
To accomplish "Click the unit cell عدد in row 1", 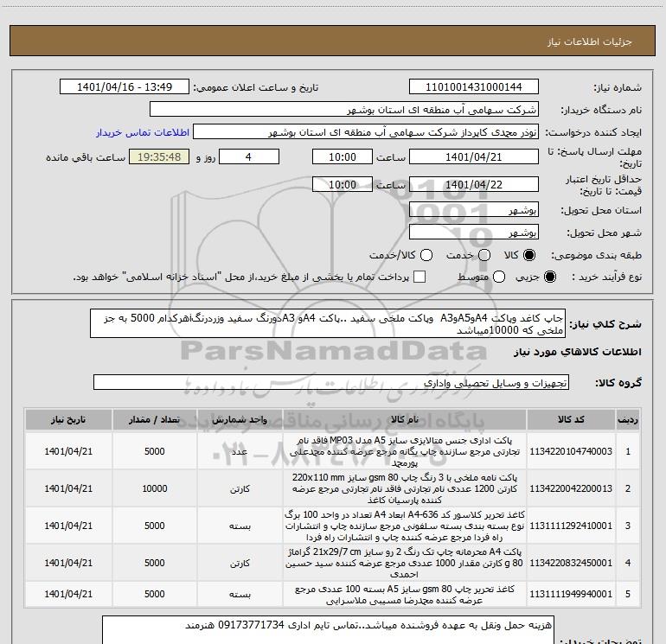I will pyautogui.click(x=240, y=451).
